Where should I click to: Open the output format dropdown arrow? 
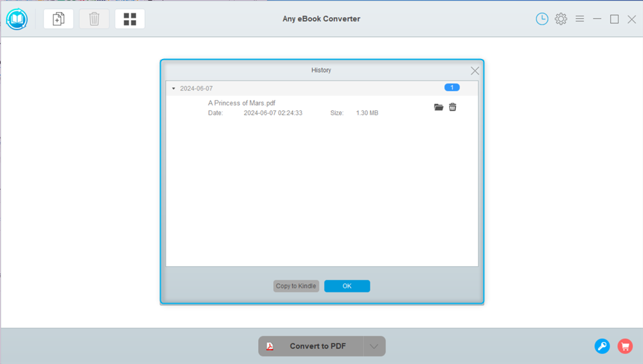(374, 346)
